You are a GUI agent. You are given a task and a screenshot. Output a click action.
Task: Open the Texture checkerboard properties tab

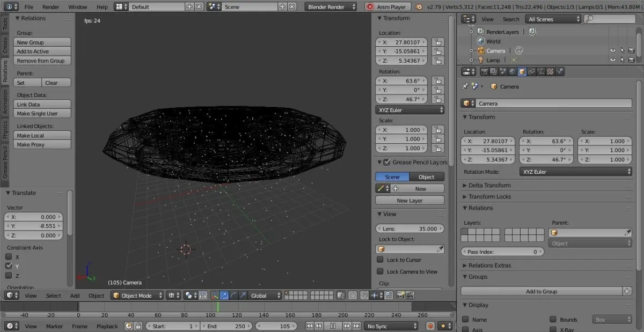tap(551, 71)
